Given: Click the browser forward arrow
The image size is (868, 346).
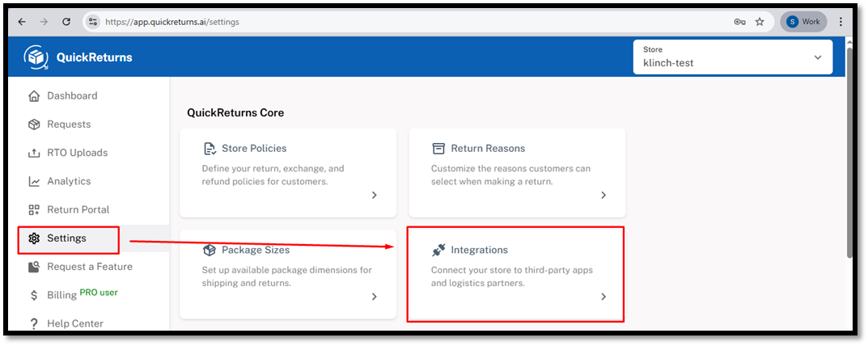Looking at the screenshot, I should 44,22.
